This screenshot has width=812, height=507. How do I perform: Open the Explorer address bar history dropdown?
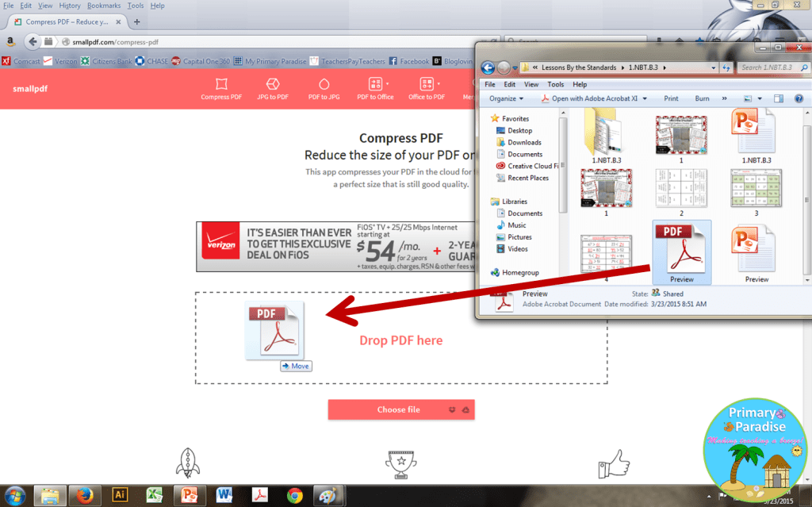713,67
